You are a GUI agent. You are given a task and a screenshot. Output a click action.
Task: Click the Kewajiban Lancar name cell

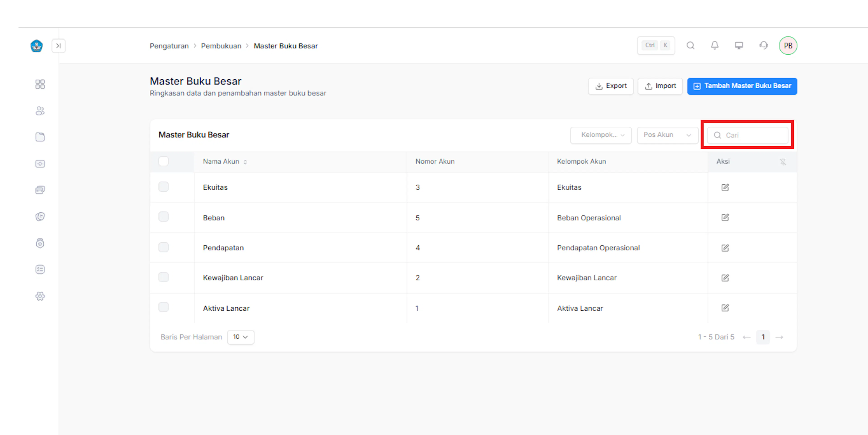[x=233, y=278]
